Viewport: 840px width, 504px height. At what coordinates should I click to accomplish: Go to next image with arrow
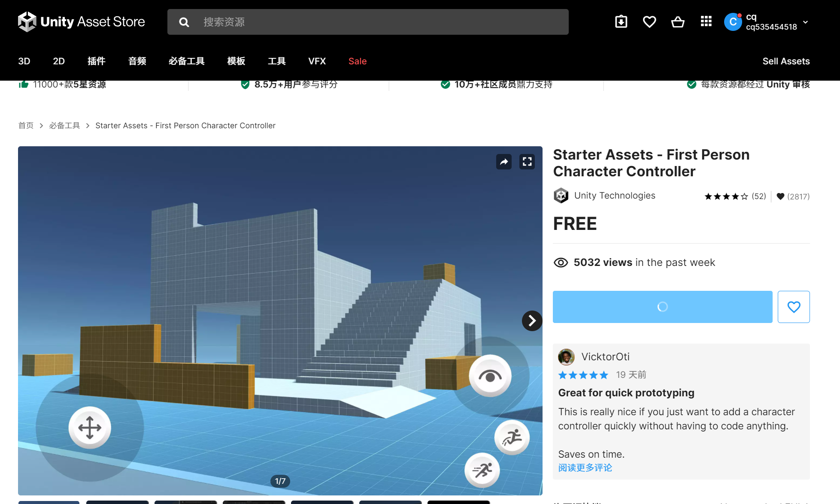[x=532, y=320]
